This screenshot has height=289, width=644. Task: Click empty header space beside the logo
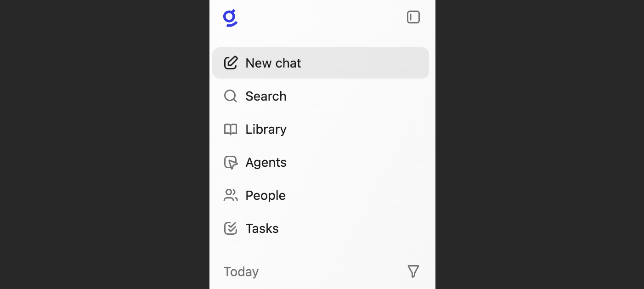tap(322, 17)
